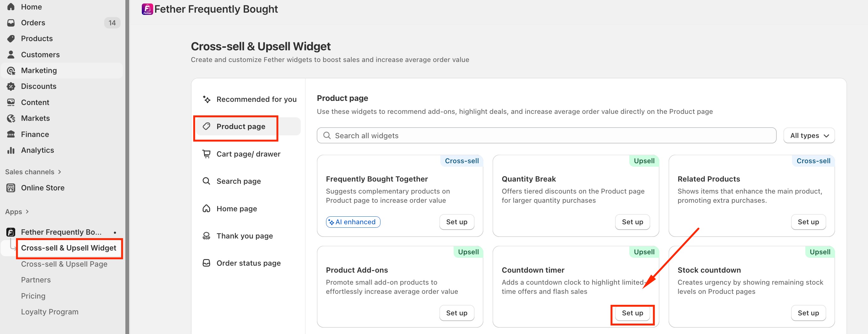Set up the Product Add-ons widget
Viewport: 868px width, 334px height.
coord(456,313)
